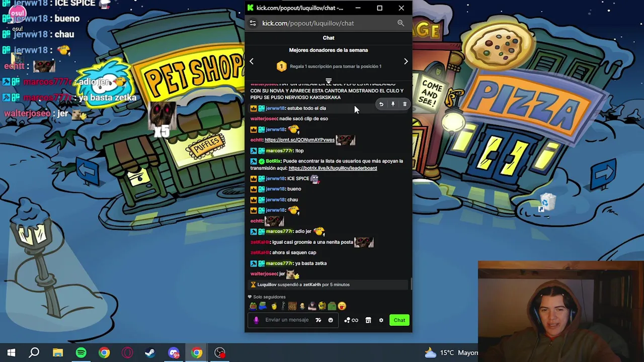Viewport: 644px width, 362px height.
Task: Open Discord from taskbar
Action: [x=174, y=353]
